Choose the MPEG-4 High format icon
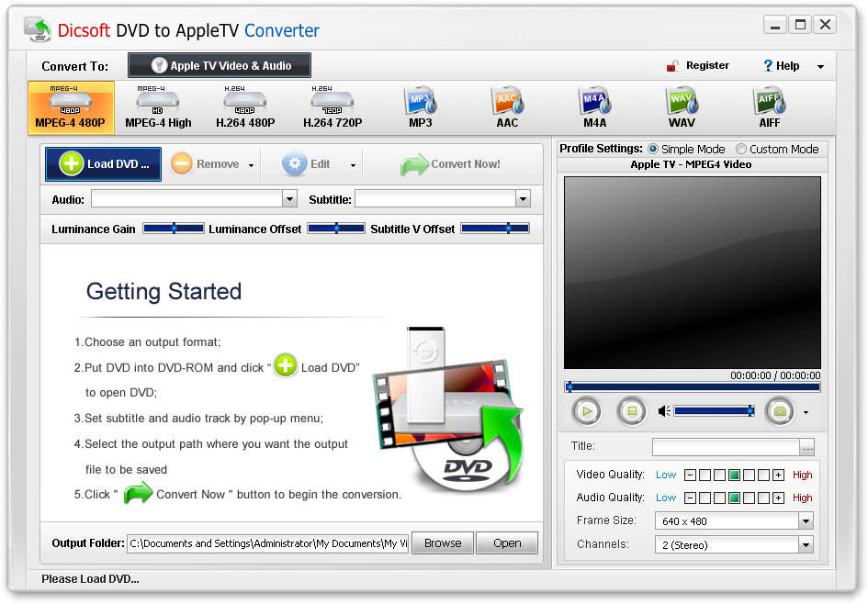This screenshot has width=868, height=604. 158,108
